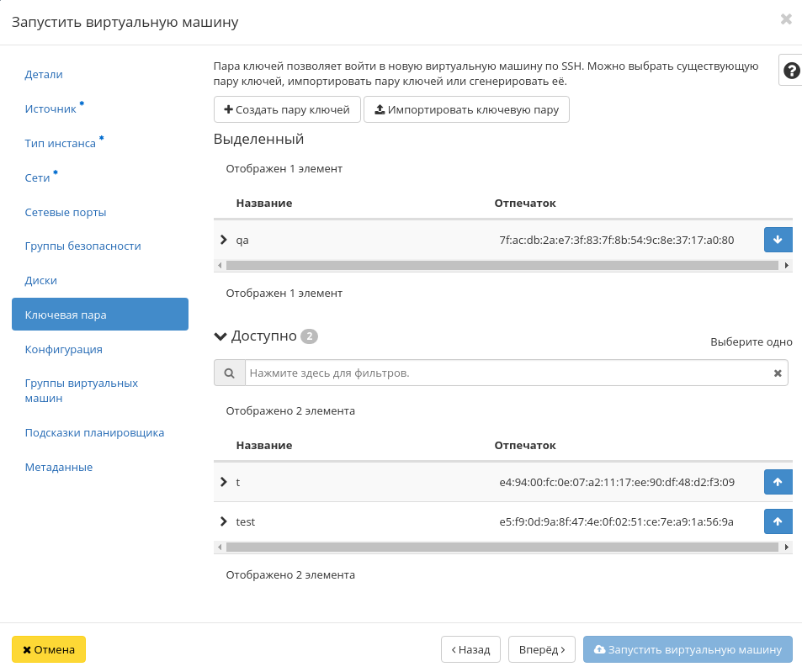Click the help question mark icon
This screenshot has height=672, width=802.
(x=791, y=71)
